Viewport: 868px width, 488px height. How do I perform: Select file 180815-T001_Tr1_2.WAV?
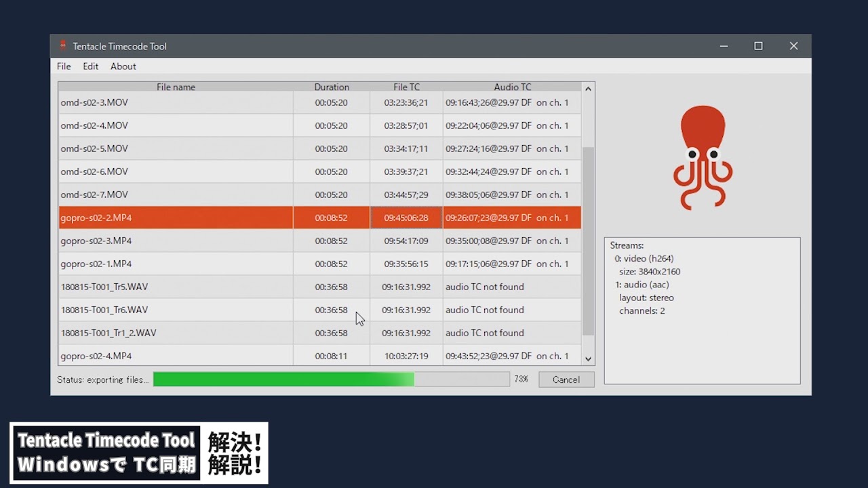point(108,333)
